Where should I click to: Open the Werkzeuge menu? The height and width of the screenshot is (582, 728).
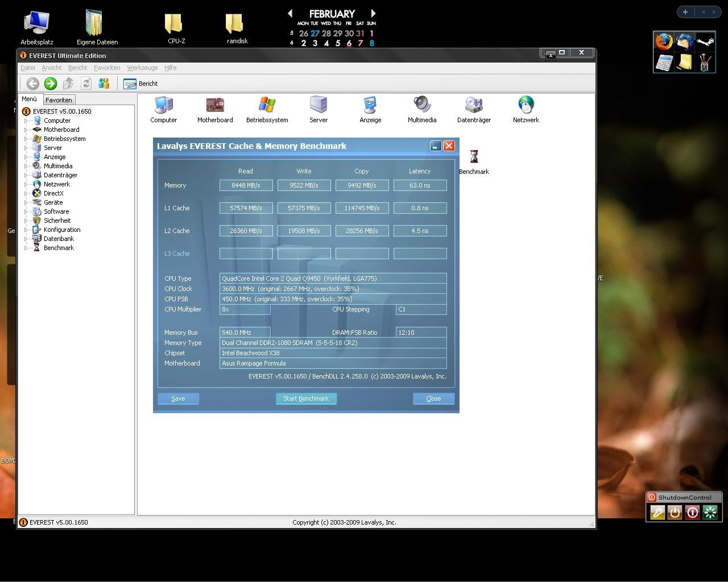[142, 68]
